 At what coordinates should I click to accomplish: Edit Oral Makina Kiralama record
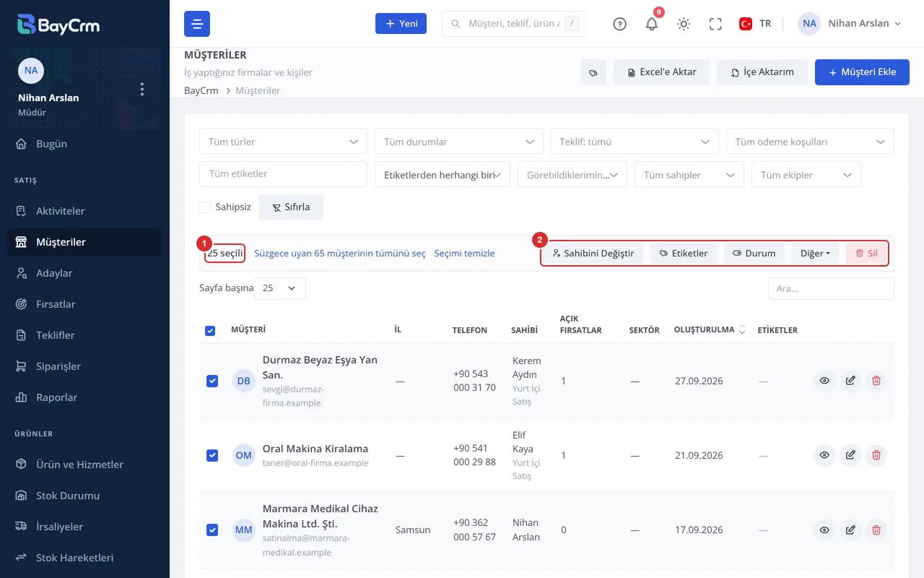(850, 455)
